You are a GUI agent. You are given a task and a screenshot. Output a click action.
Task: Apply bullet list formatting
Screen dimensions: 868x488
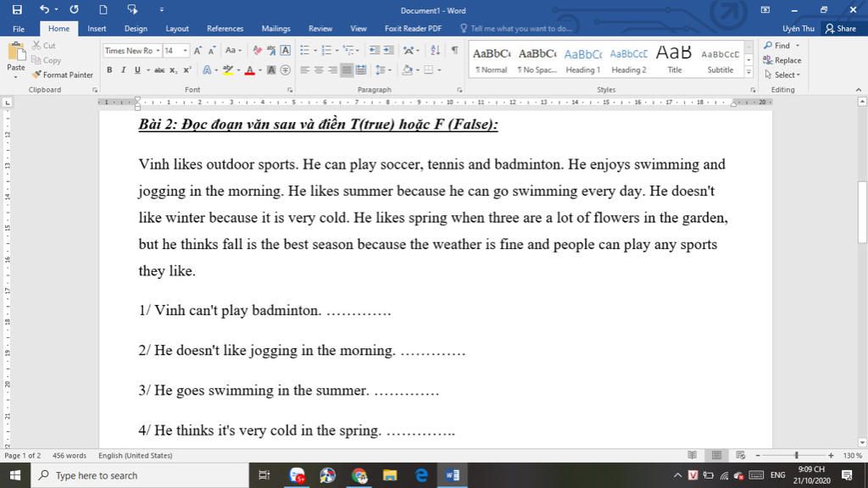pyautogui.click(x=304, y=50)
